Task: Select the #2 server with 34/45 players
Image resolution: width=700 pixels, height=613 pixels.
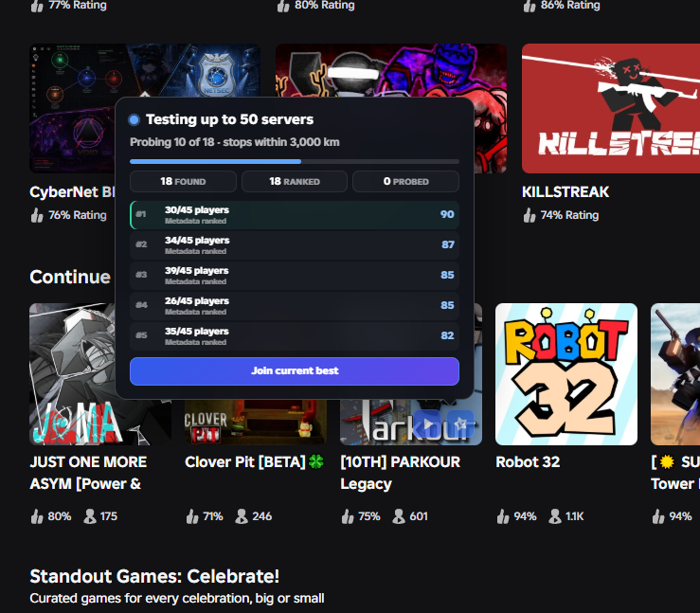Action: click(295, 245)
